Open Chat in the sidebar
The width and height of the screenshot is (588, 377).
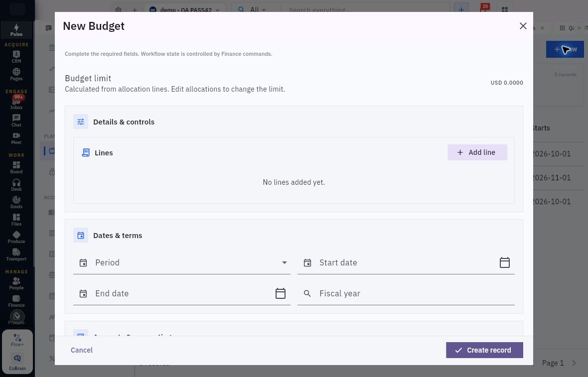[x=16, y=121]
